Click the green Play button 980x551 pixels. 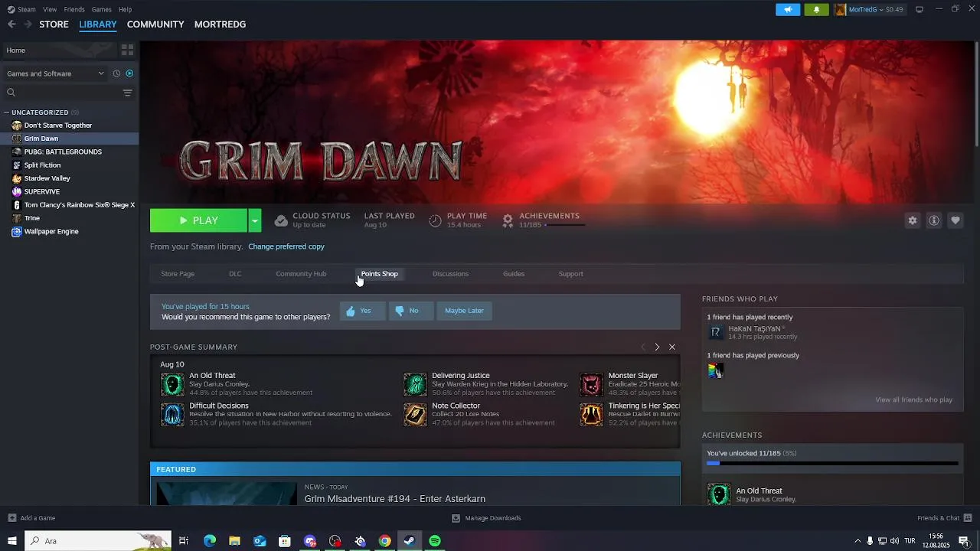pyautogui.click(x=199, y=220)
